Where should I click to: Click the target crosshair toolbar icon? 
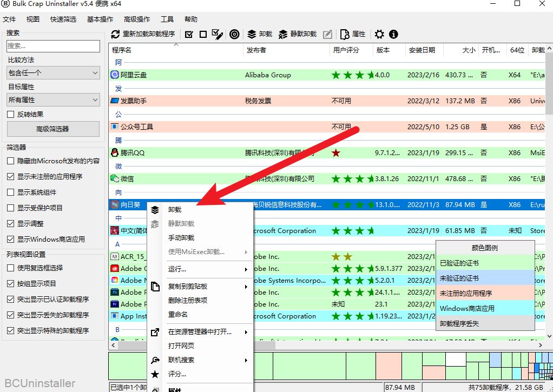(x=234, y=34)
